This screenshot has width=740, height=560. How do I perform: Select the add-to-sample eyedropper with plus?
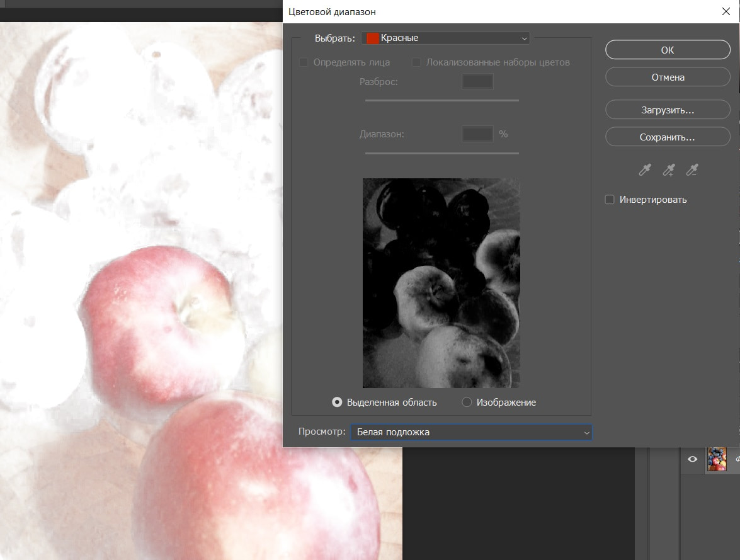pyautogui.click(x=668, y=170)
